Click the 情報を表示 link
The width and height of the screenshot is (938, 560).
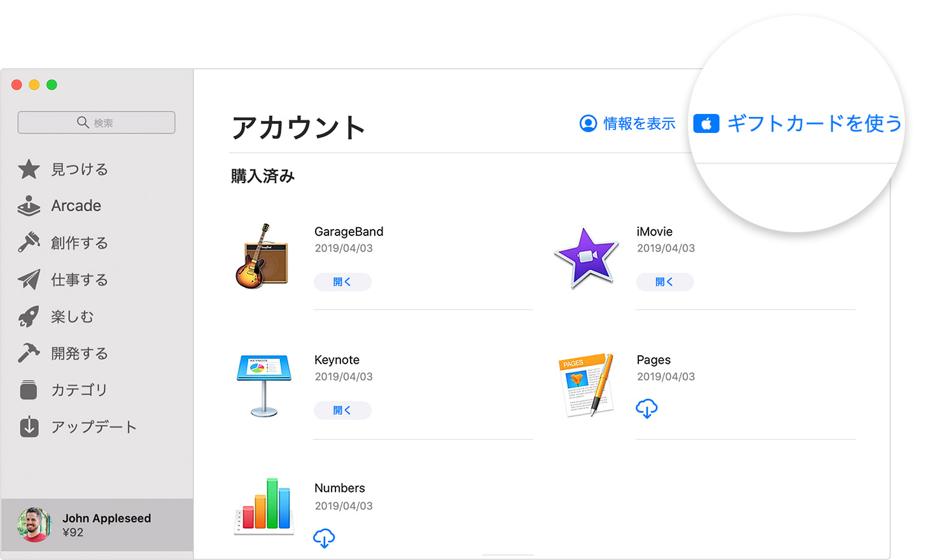(x=639, y=123)
